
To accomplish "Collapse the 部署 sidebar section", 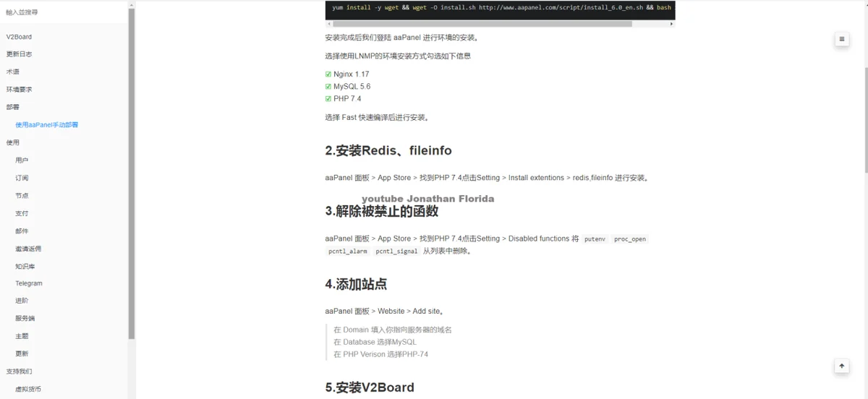I will pos(12,107).
